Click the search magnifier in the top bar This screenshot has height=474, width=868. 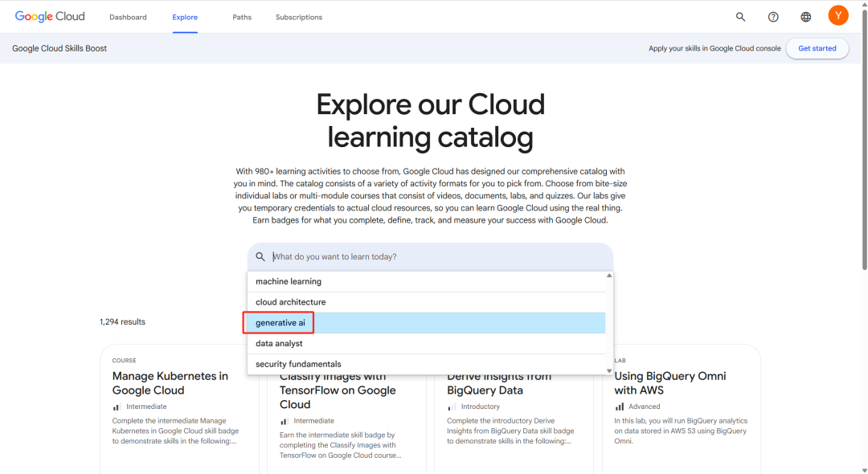740,17
